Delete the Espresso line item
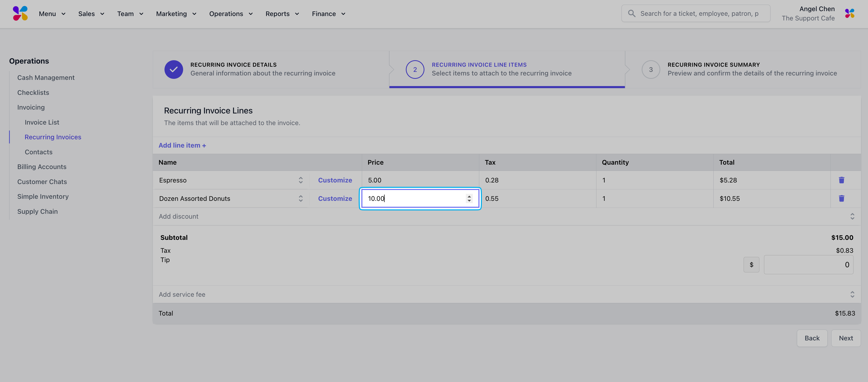 click(x=841, y=180)
